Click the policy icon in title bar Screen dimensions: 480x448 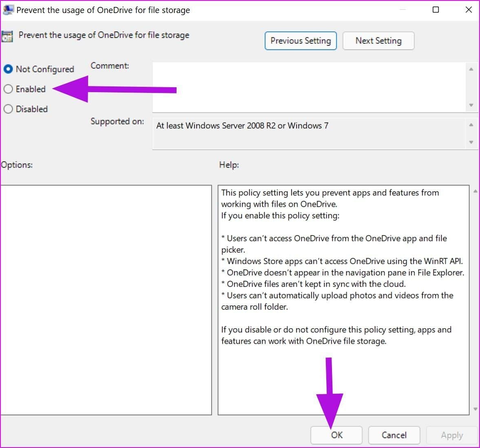click(8, 10)
